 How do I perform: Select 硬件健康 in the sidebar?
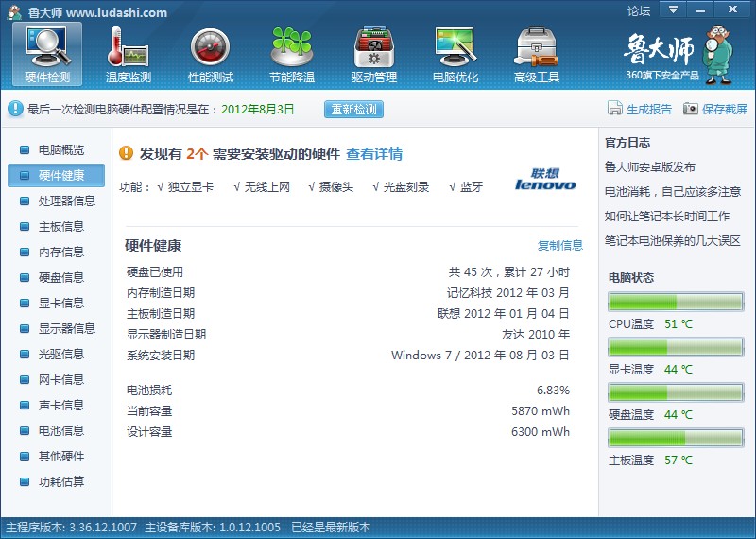click(57, 175)
